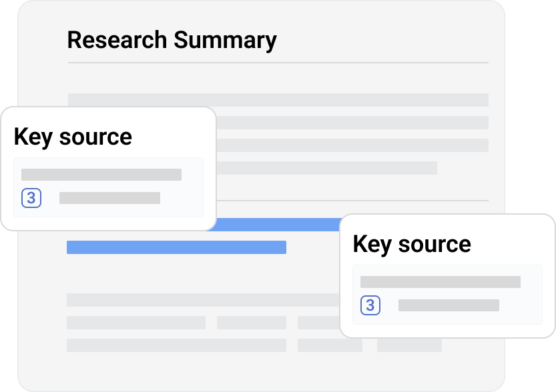This screenshot has width=556, height=392.
Task: Click the gray label beside right 3 badge
Action: coord(449,305)
